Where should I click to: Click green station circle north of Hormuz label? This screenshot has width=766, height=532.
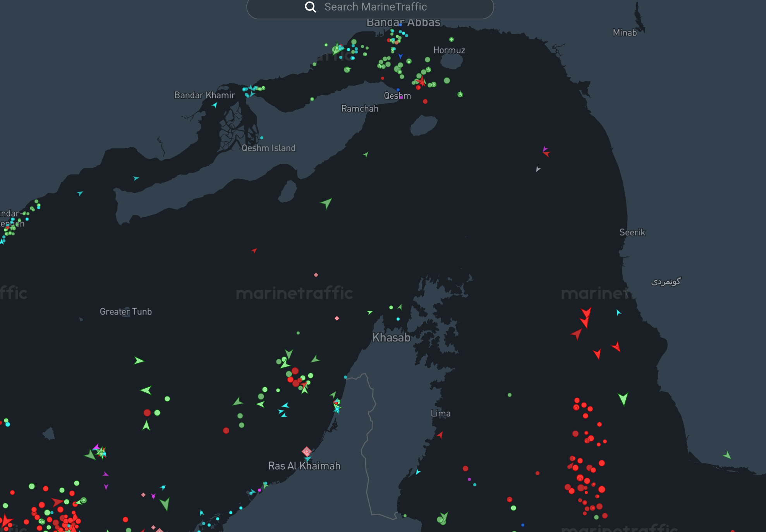pyautogui.click(x=452, y=39)
